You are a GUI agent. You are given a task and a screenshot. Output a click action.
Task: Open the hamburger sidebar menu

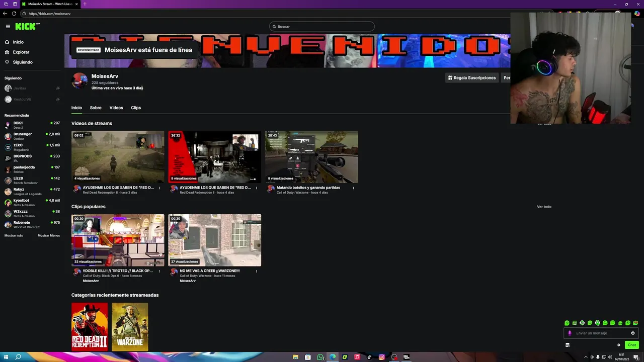pyautogui.click(x=8, y=27)
